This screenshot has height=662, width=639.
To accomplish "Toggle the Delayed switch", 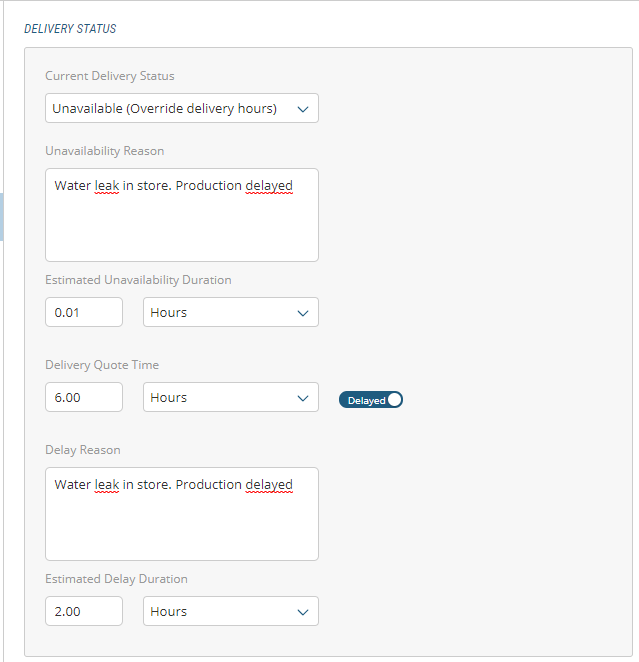I will click(x=371, y=400).
